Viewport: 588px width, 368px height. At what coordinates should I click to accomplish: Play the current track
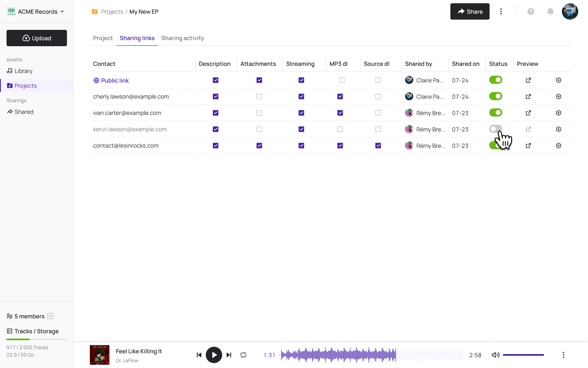(x=214, y=355)
